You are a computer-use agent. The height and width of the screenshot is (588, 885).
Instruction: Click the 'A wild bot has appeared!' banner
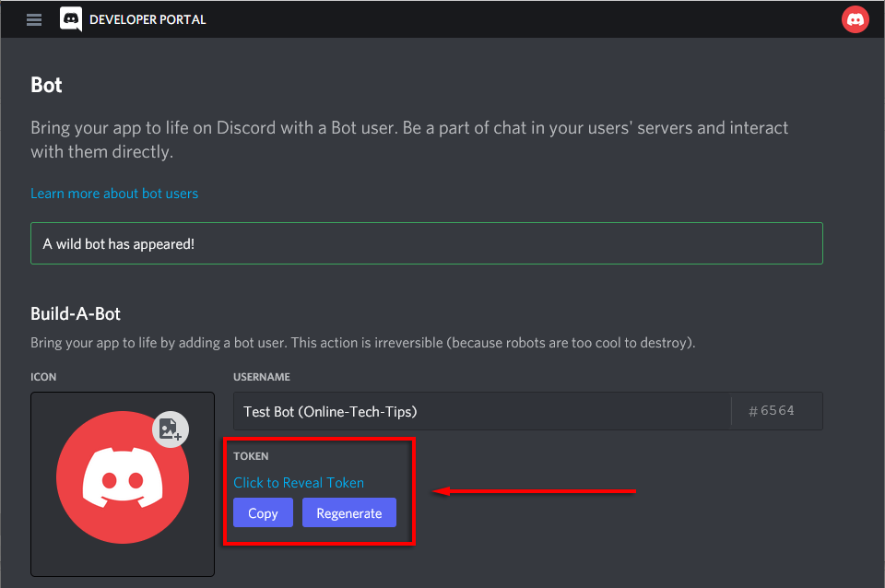(426, 243)
